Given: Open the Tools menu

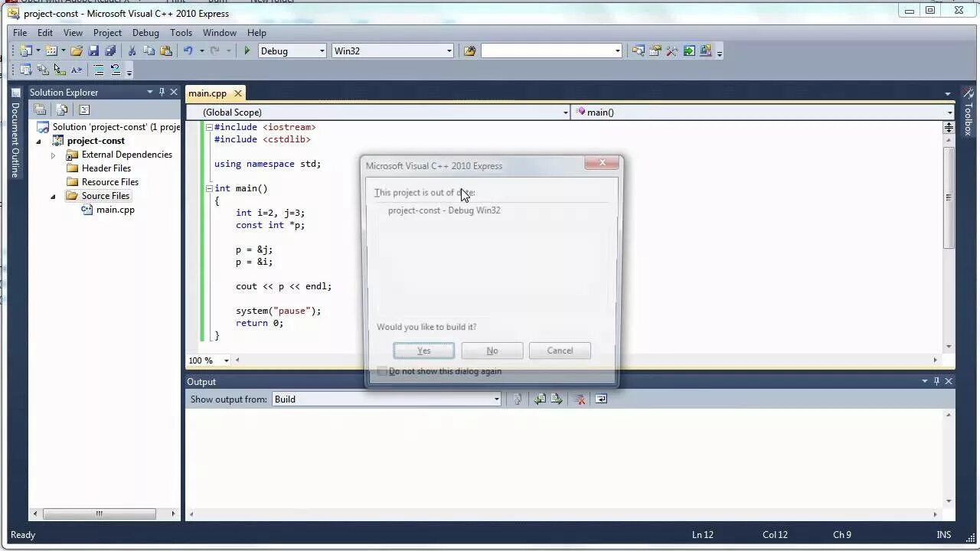Looking at the screenshot, I should coord(181,33).
